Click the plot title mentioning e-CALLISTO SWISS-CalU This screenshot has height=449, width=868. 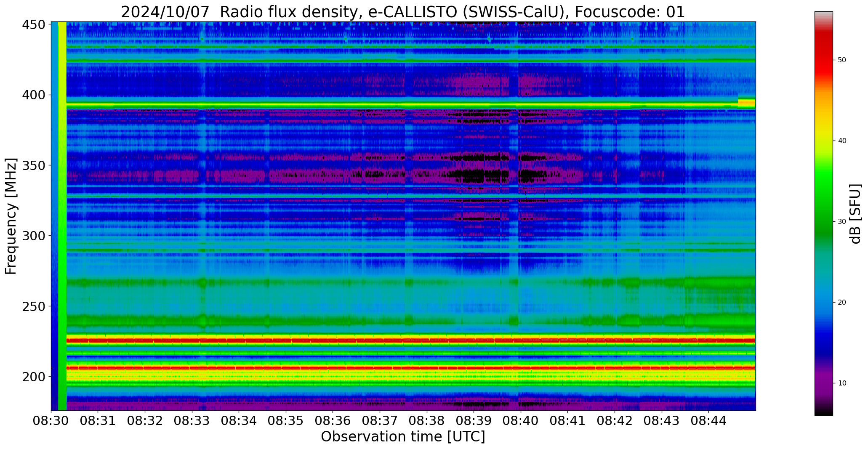click(403, 12)
